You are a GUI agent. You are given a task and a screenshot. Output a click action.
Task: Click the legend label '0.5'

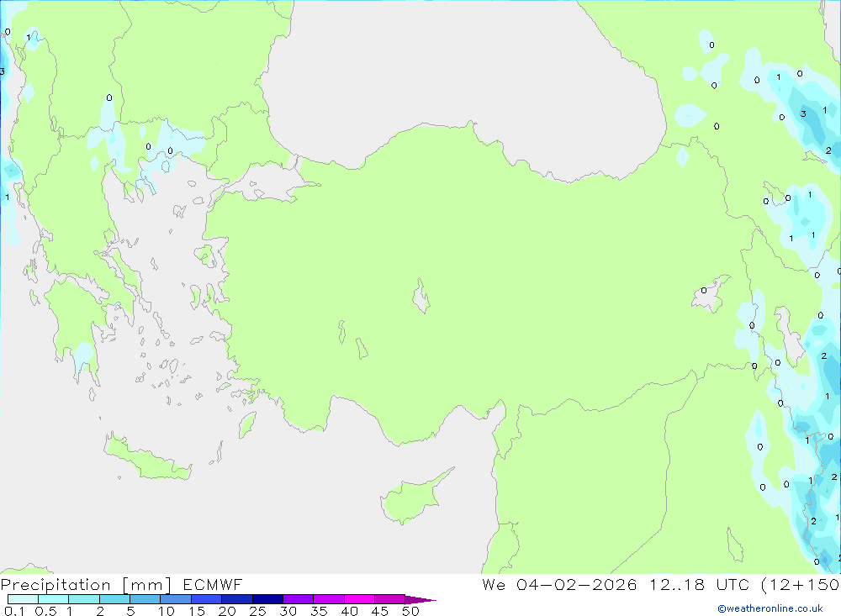tap(45, 611)
